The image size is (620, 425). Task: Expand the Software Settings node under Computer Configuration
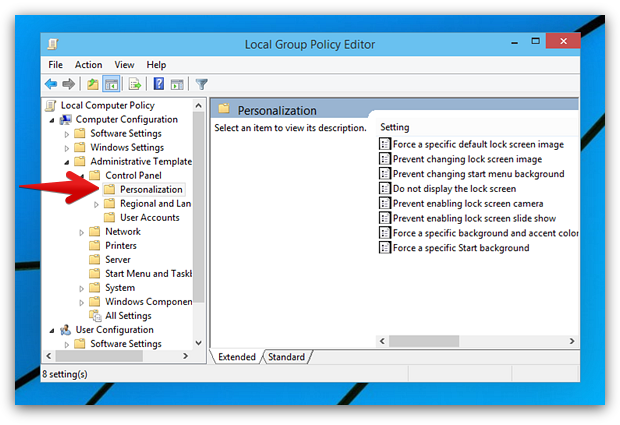coord(68,134)
